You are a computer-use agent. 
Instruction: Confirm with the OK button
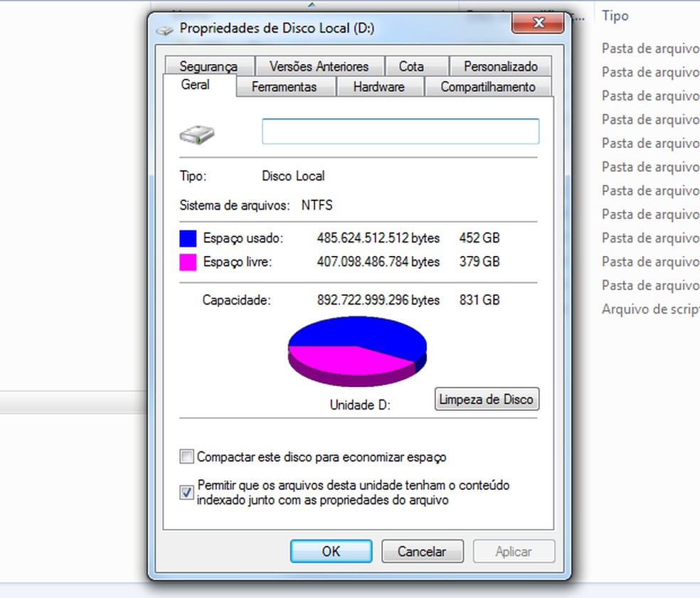332,552
